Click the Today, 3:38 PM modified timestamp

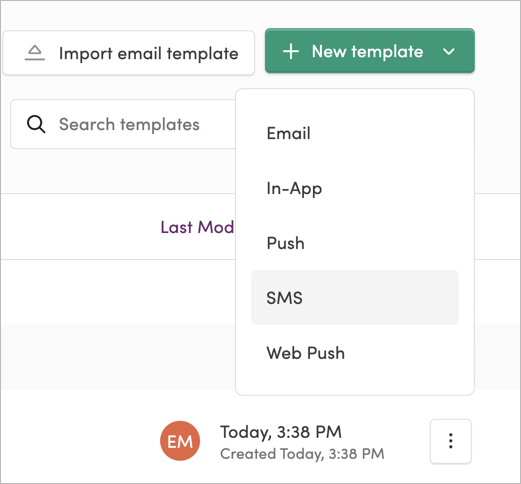coord(281,432)
